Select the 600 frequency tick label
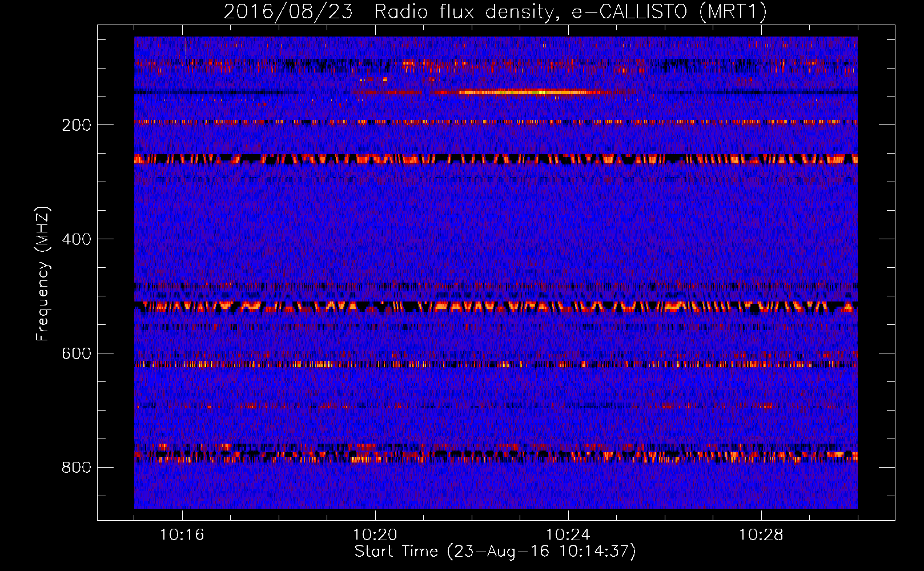 [77, 353]
